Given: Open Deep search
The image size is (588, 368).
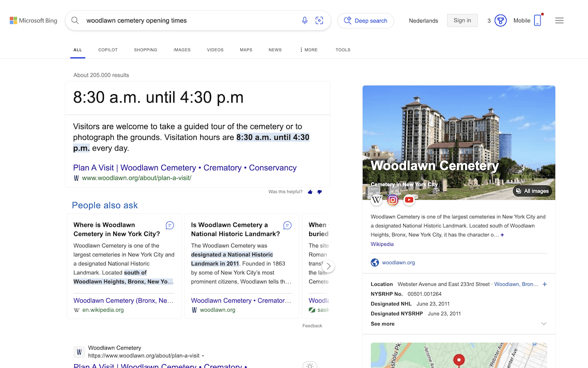Looking at the screenshot, I should 366,21.
